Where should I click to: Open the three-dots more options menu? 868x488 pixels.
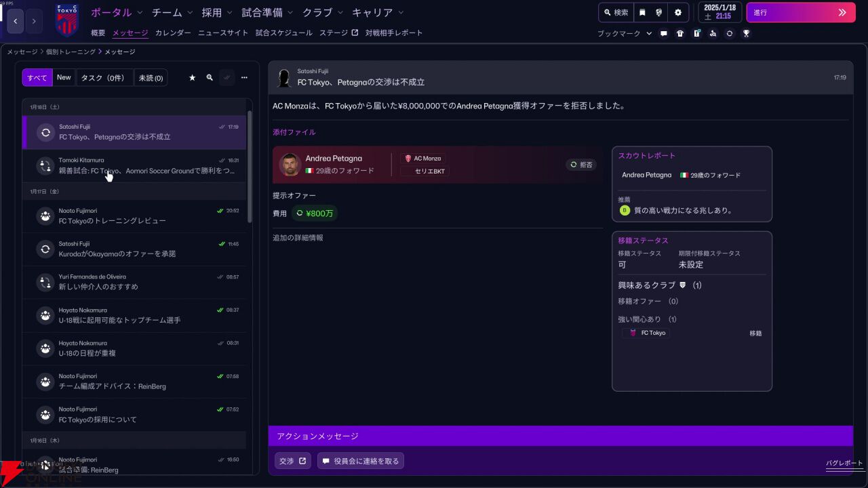pos(244,78)
